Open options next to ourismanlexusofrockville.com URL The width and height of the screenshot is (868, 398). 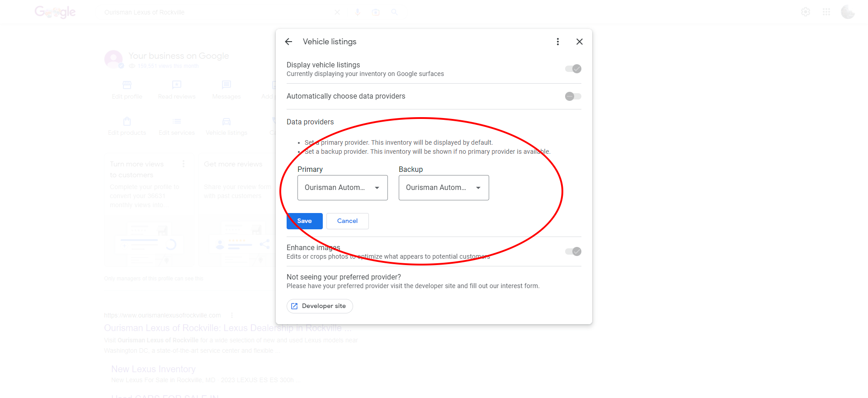coord(232,315)
